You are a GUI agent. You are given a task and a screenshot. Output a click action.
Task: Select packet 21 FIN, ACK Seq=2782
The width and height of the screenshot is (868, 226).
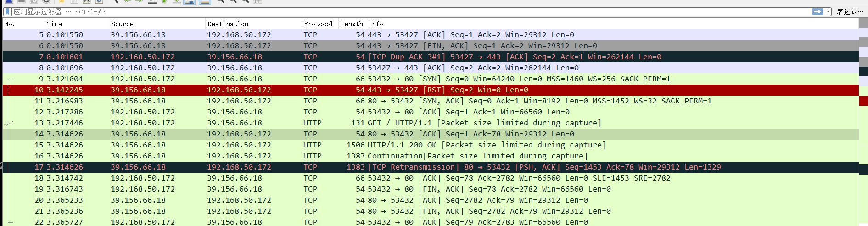pyautogui.click(x=431, y=211)
